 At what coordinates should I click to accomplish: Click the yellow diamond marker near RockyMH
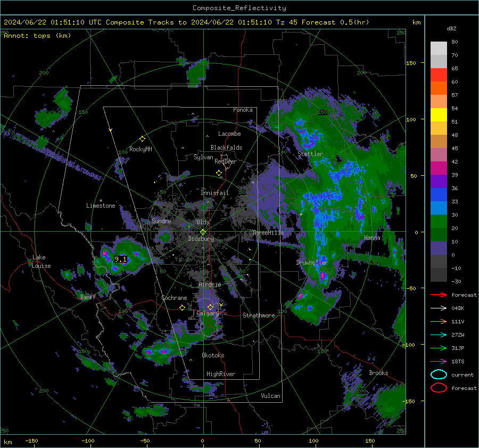[x=142, y=139]
